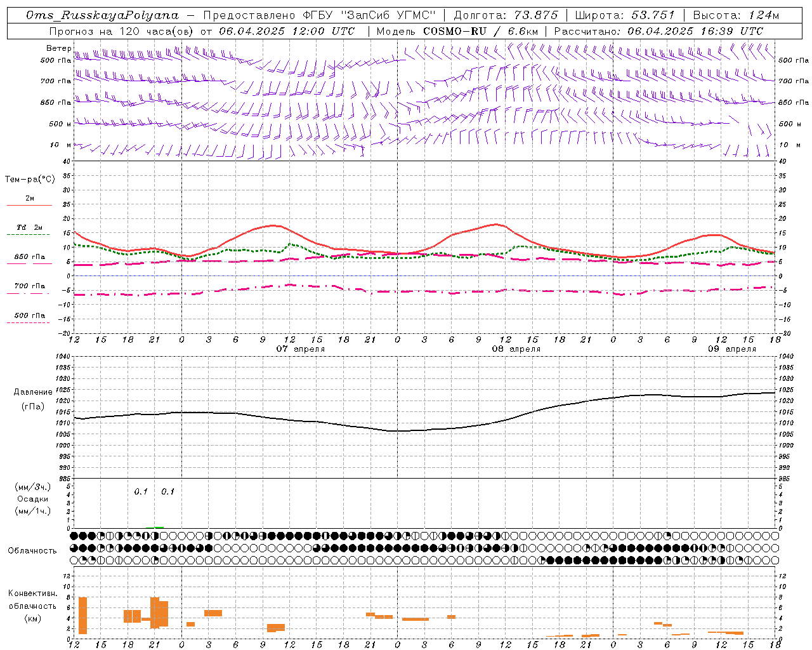Click the Высота: 124м value
The width and height of the screenshot is (812, 650).
coord(736,15)
